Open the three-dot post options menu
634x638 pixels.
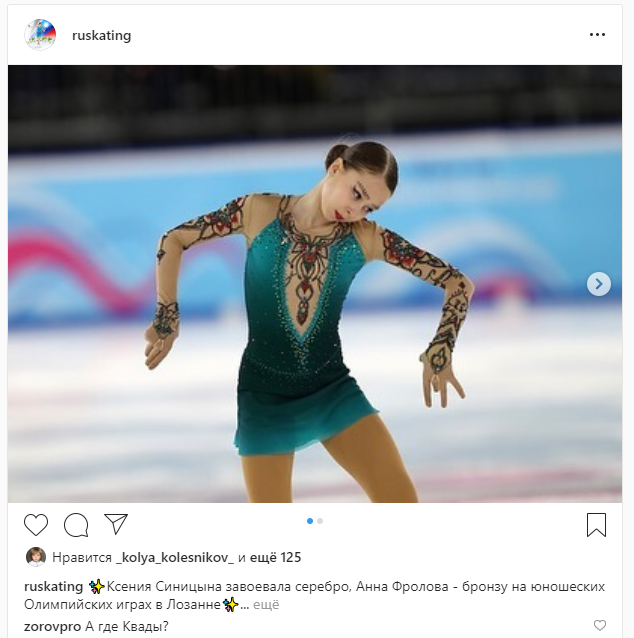click(x=597, y=35)
